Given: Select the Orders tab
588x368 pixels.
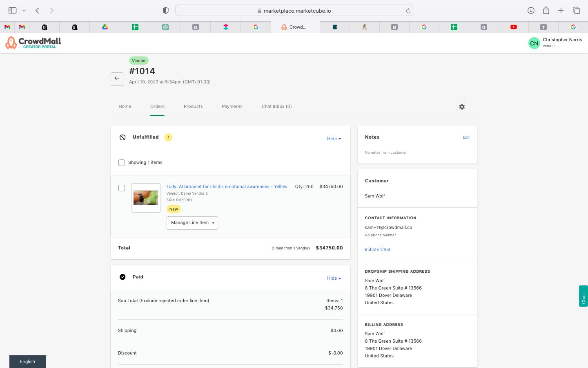Looking at the screenshot, I should click(157, 106).
